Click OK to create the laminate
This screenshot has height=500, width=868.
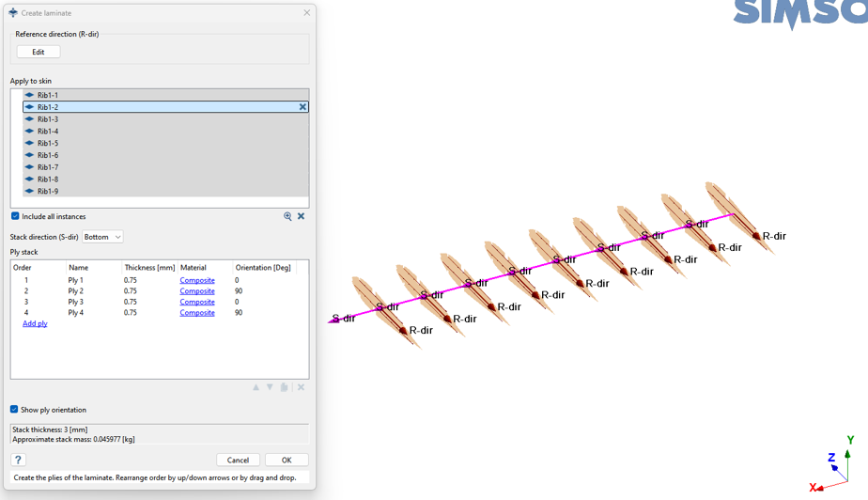coord(287,460)
